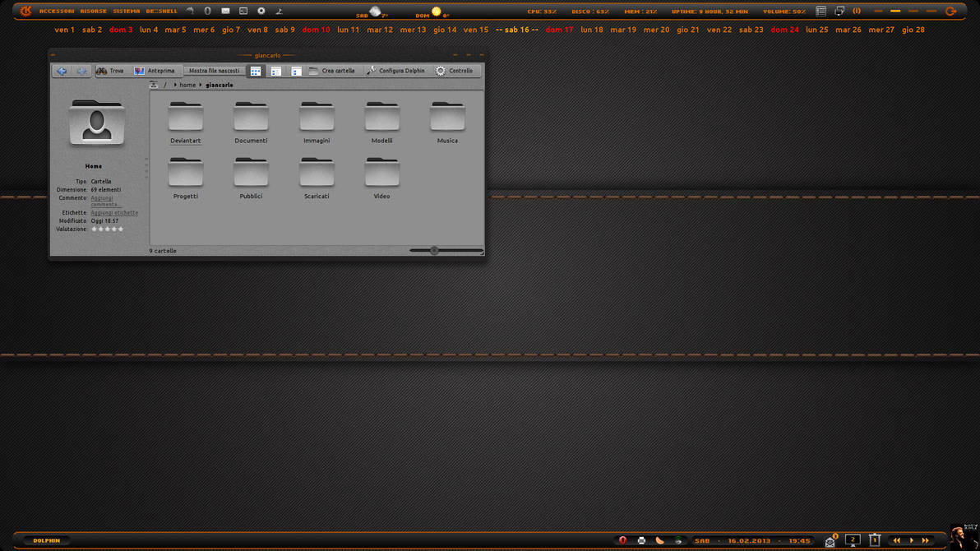Open the Be::Shell menu
Viewport: 980px width, 551px height.
161,12
